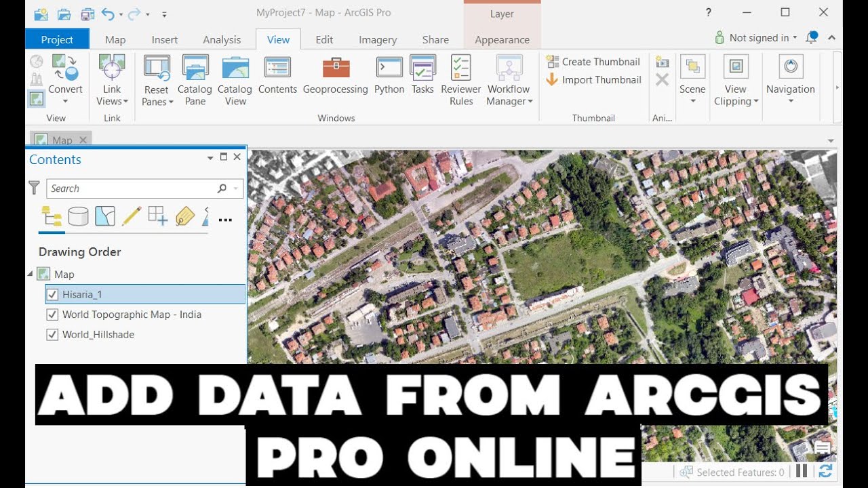
Task: Open the Contents search options dropdown
Action: click(236, 188)
